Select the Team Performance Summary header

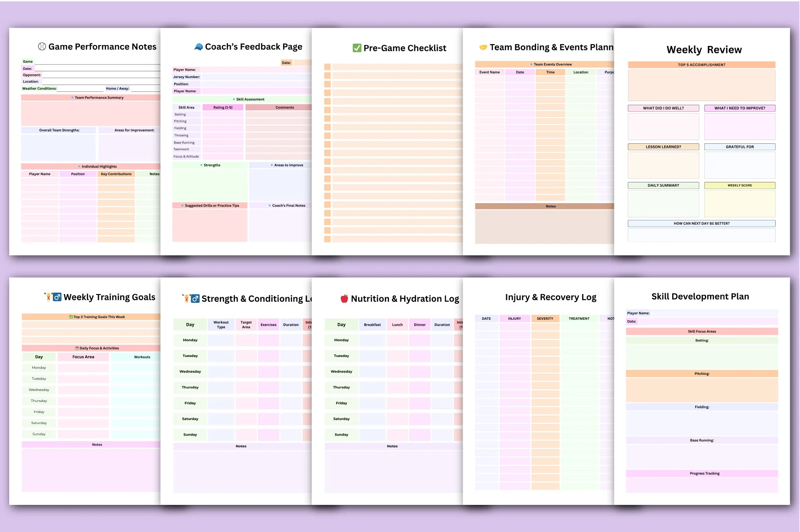pyautogui.click(x=91, y=97)
